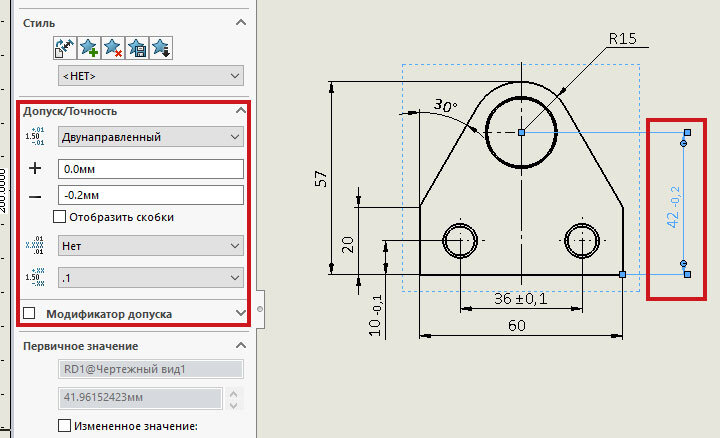Open unit precision dropdown showing Нет
720x438 pixels.
click(151, 246)
